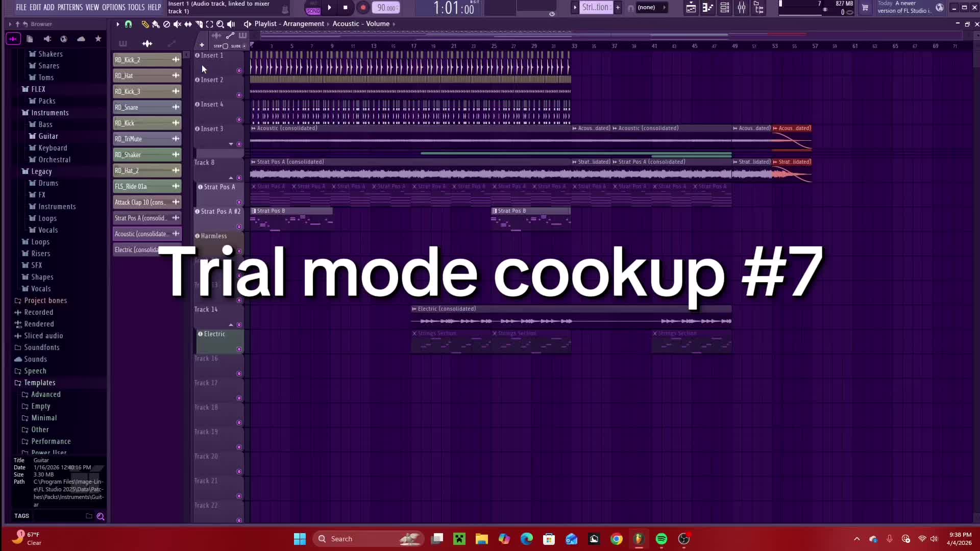
Task: Add a new pattern with plus button
Action: coord(618,8)
